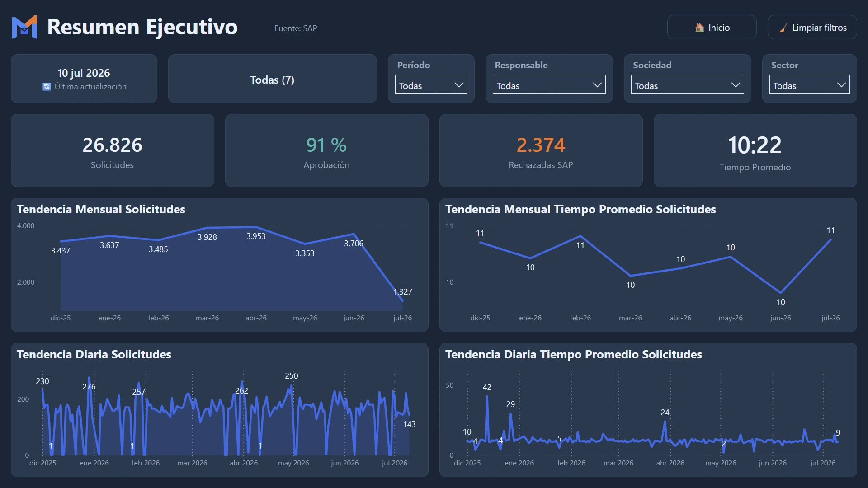Image resolution: width=868 pixels, height=488 pixels.
Task: Click the 1.327 data label
Action: point(402,292)
